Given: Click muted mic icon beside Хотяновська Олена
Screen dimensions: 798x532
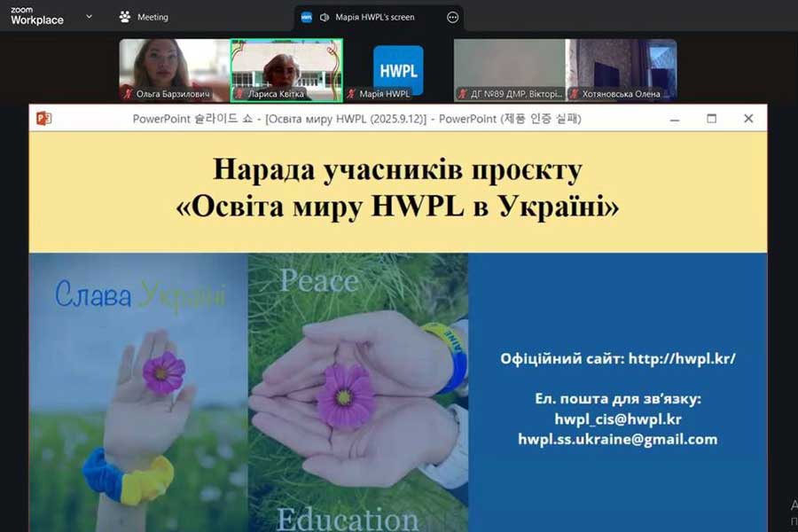Looking at the screenshot, I should pos(574,94).
